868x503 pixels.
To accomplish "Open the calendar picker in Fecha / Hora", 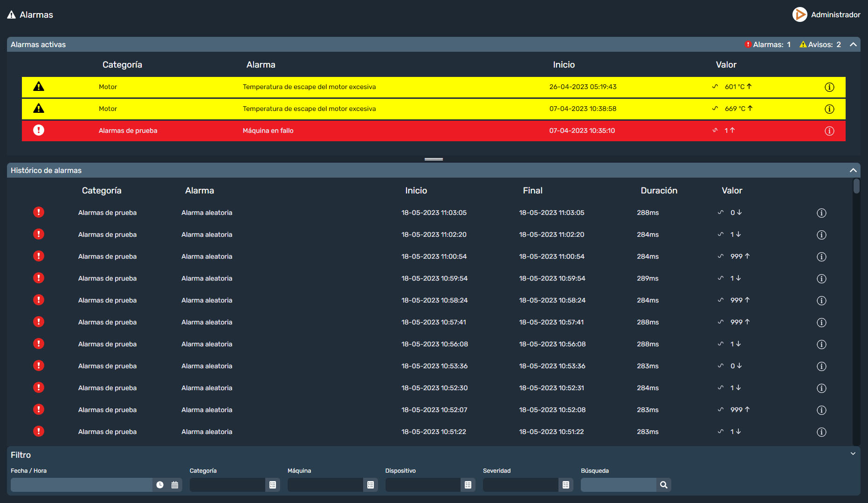I will 175,485.
